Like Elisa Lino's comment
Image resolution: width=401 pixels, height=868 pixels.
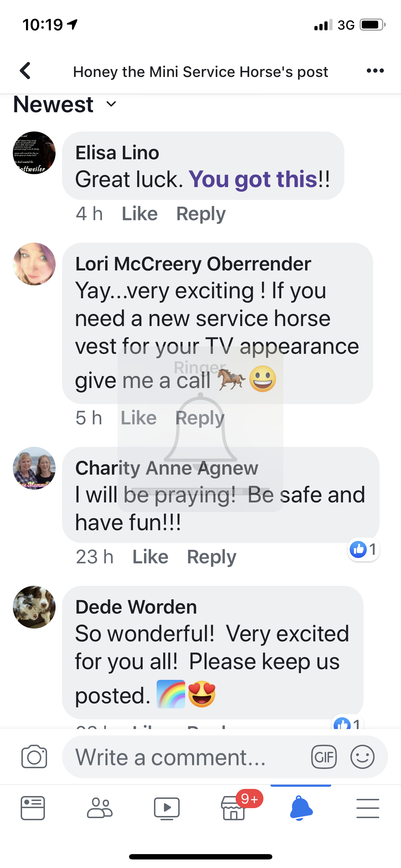[x=140, y=214]
